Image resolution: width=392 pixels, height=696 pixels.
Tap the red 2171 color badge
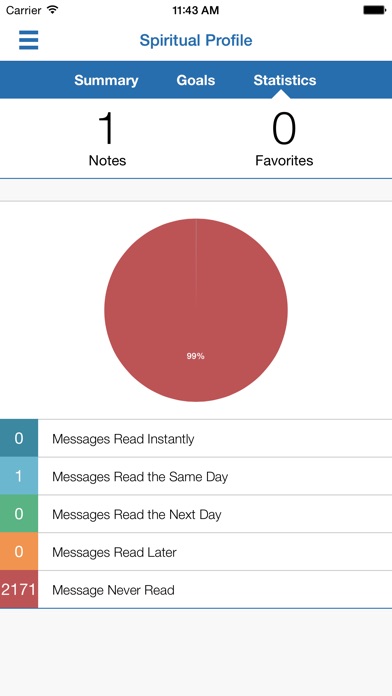(19, 589)
